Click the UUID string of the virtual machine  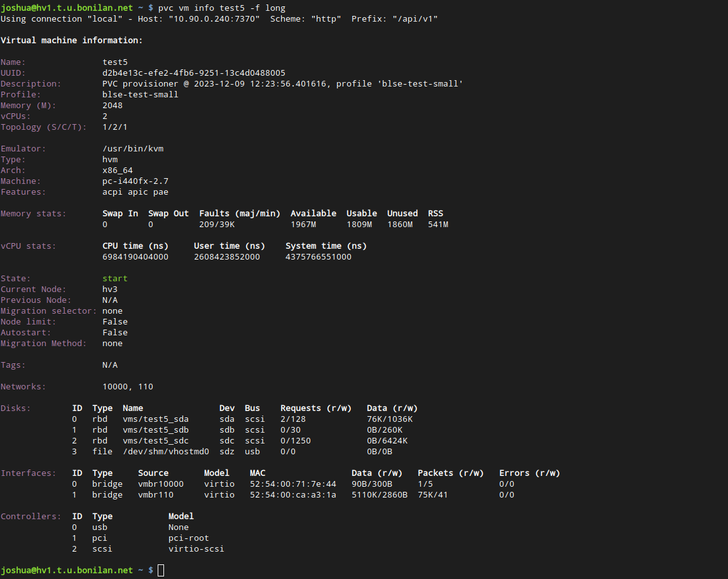click(x=193, y=73)
